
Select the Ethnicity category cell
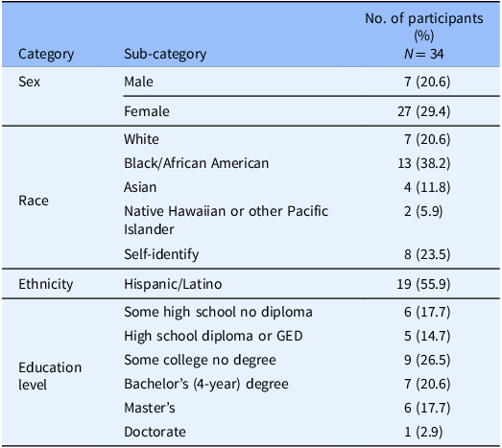coord(46,284)
